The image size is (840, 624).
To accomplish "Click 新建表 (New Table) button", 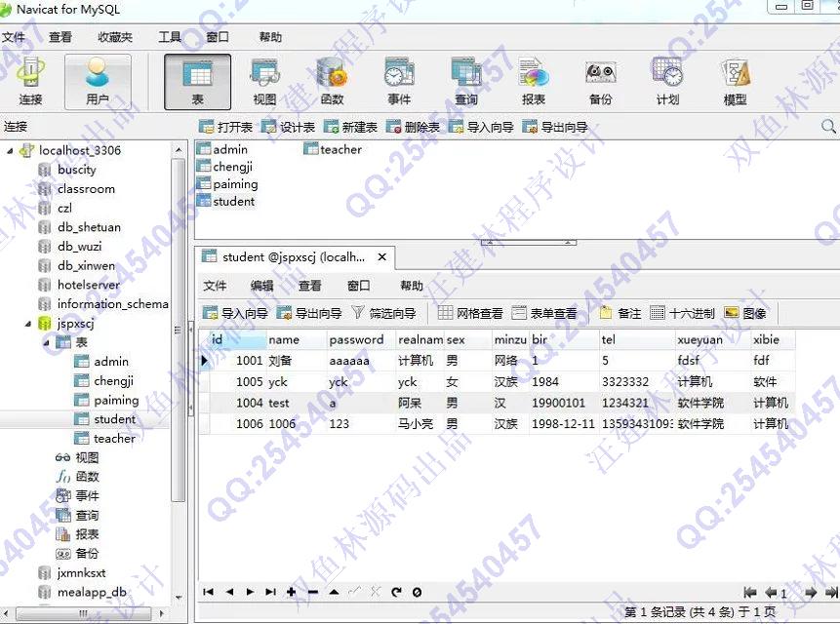I will pos(350,127).
